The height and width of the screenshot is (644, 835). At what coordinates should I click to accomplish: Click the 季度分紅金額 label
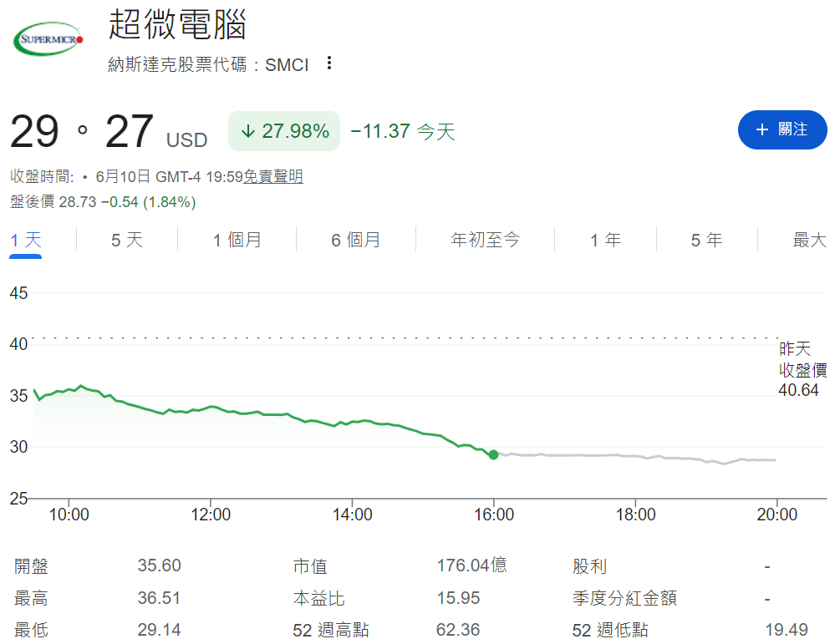point(624,598)
